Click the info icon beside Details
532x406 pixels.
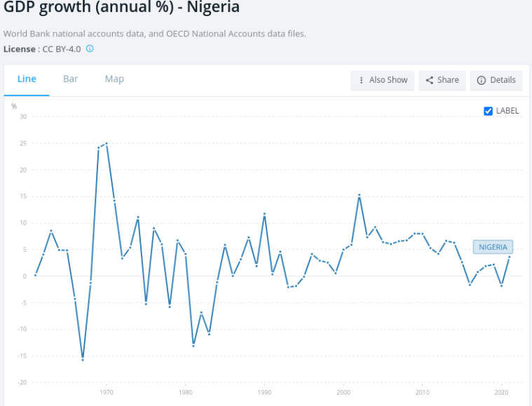pyautogui.click(x=481, y=80)
